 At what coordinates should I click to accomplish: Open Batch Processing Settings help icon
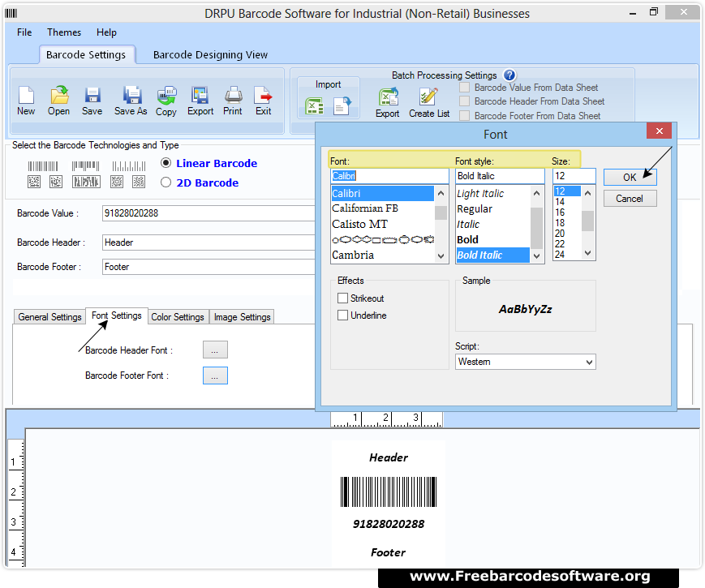click(509, 75)
